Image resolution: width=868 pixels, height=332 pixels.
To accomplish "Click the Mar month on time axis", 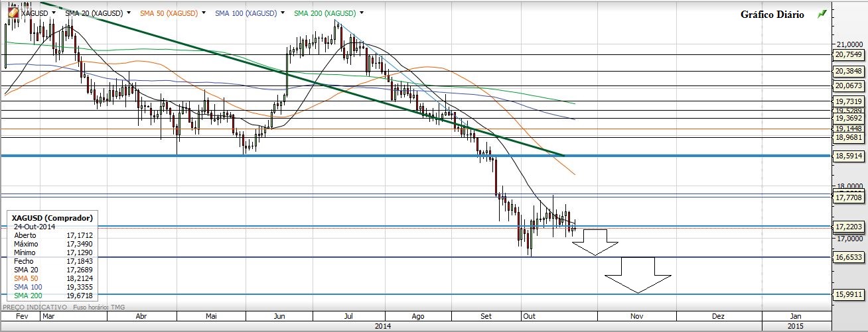I will 50,317.
